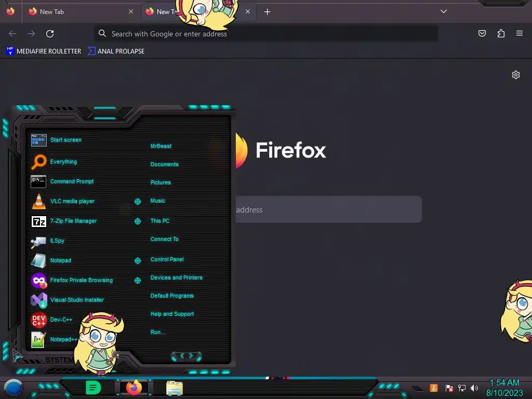Screen dimensions: 532x399
Task: Expand Firefox Private Browsing jump list
Action: click(137, 280)
